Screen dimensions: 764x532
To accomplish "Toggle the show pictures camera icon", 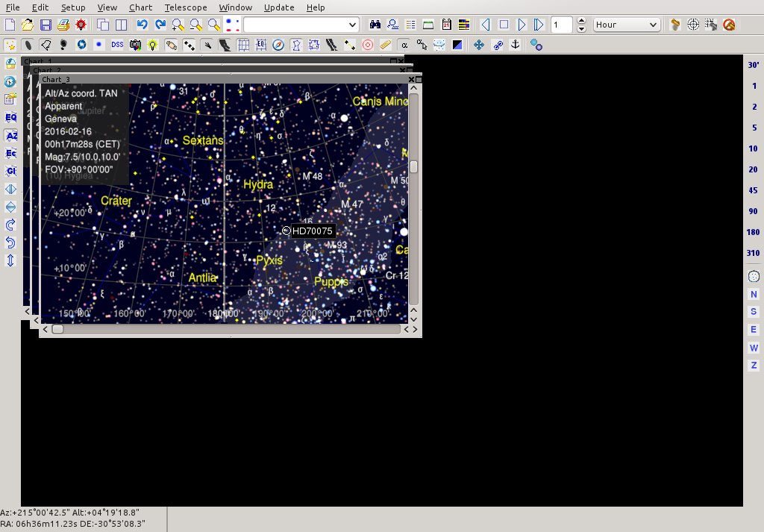I will [135, 45].
